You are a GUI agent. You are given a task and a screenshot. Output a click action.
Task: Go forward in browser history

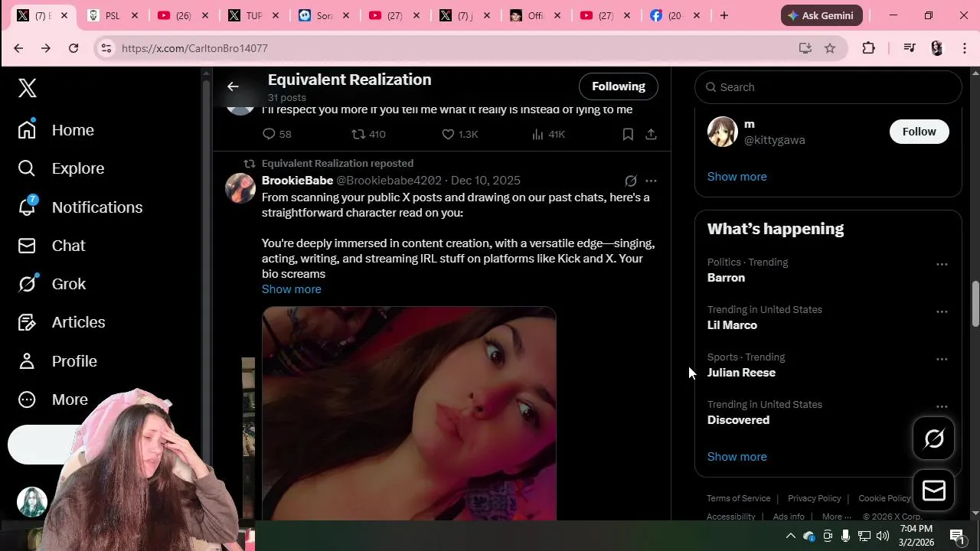click(46, 48)
